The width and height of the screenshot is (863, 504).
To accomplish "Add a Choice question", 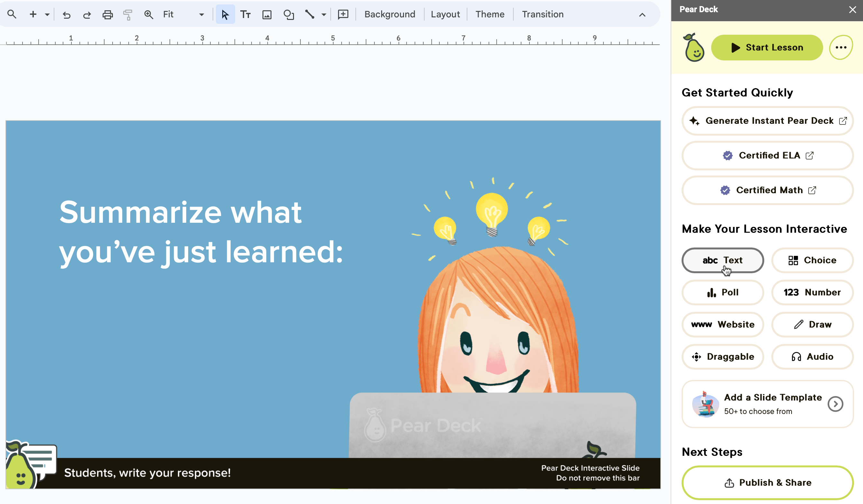I will tap(812, 260).
